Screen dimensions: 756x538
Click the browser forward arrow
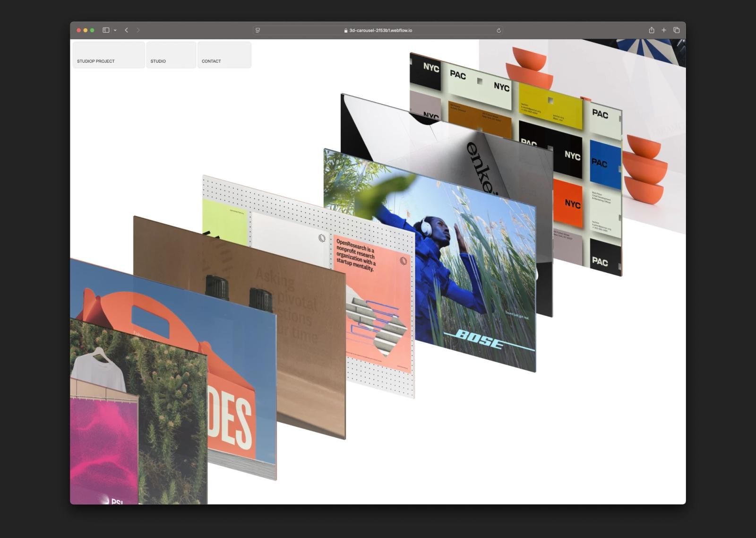tap(138, 30)
